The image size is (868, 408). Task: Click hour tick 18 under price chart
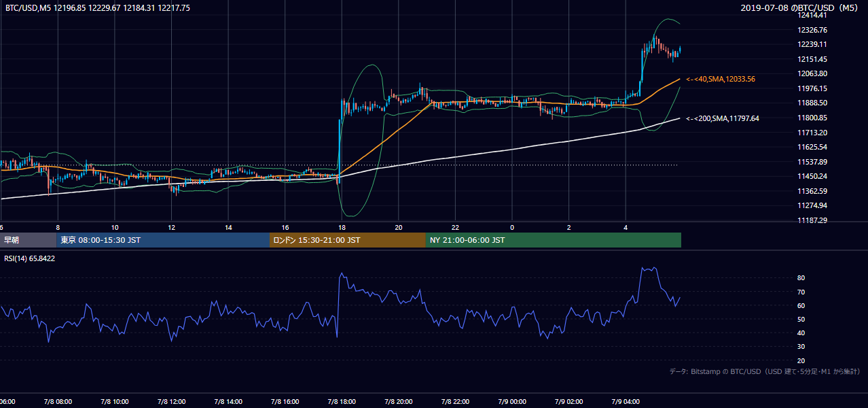[342, 227]
